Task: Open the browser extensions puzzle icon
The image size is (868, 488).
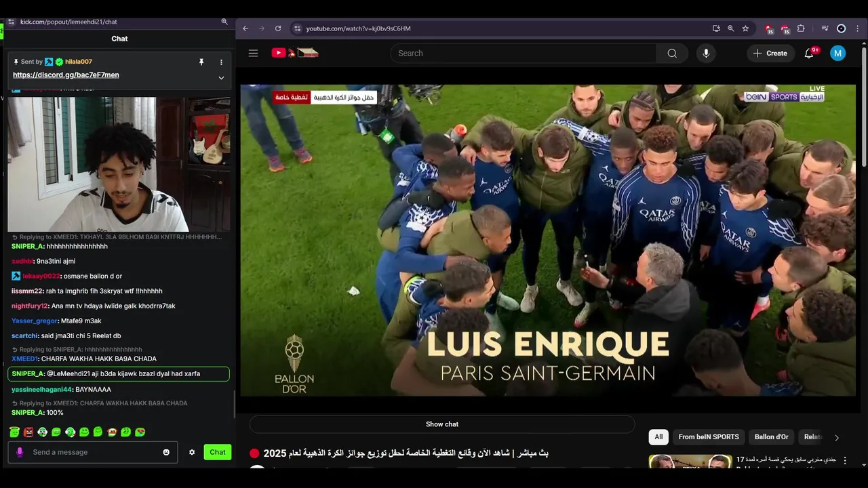Action: coord(801,28)
